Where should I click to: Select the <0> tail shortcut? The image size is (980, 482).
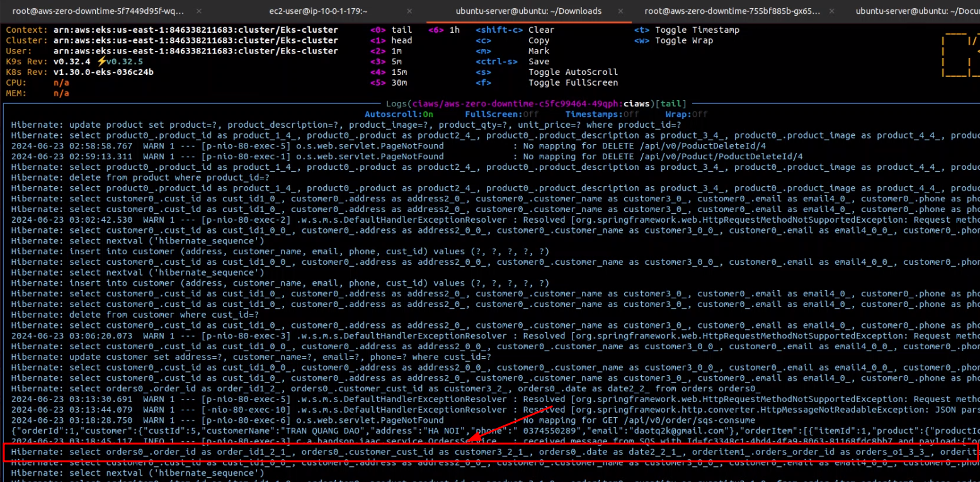(x=391, y=30)
